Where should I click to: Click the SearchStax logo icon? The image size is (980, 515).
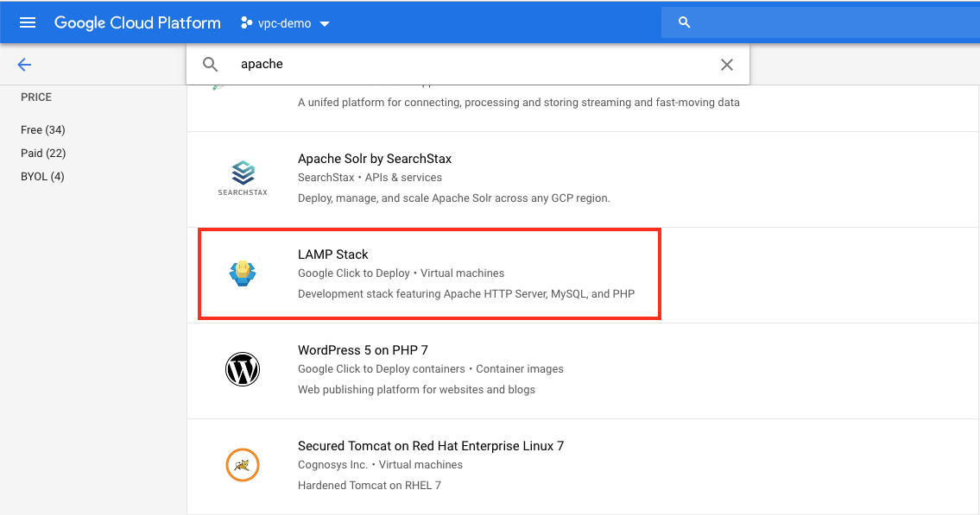point(243,178)
